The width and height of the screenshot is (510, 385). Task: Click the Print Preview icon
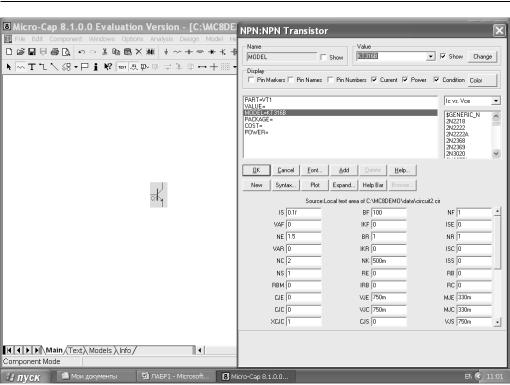(66, 52)
